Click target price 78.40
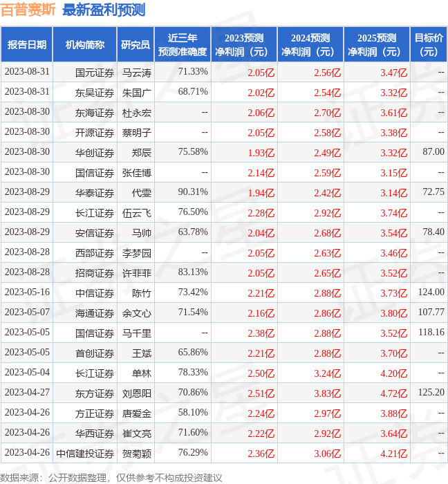The image size is (448, 484). click(x=433, y=232)
